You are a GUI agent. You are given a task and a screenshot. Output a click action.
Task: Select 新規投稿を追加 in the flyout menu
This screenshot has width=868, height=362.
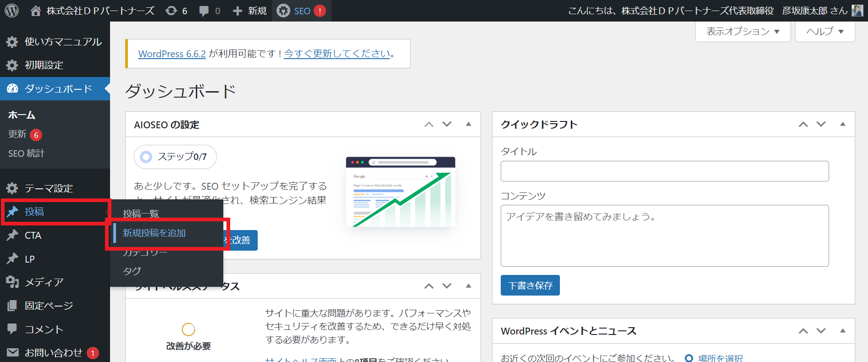(154, 233)
